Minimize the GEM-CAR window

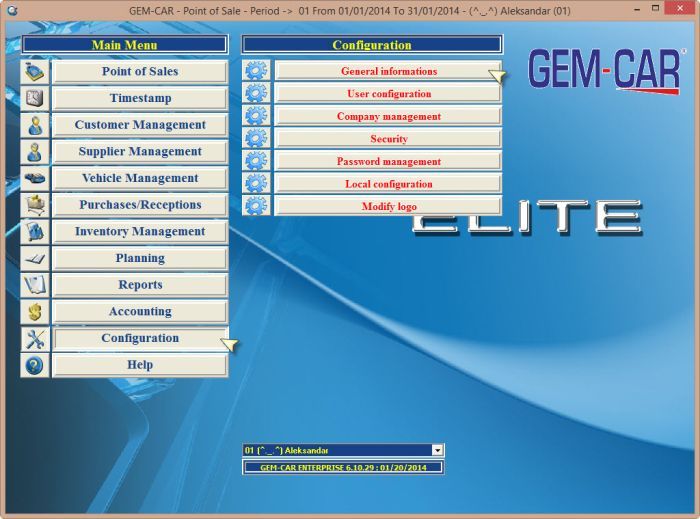click(x=637, y=9)
